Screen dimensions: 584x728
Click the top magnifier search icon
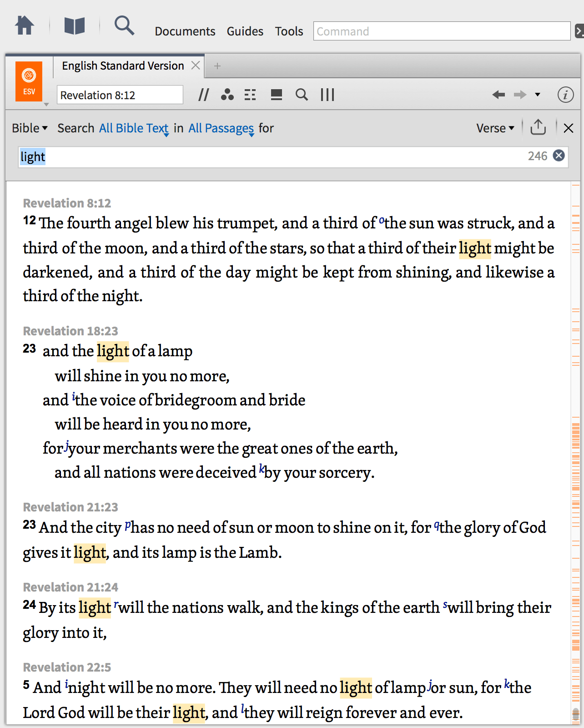[x=124, y=26]
